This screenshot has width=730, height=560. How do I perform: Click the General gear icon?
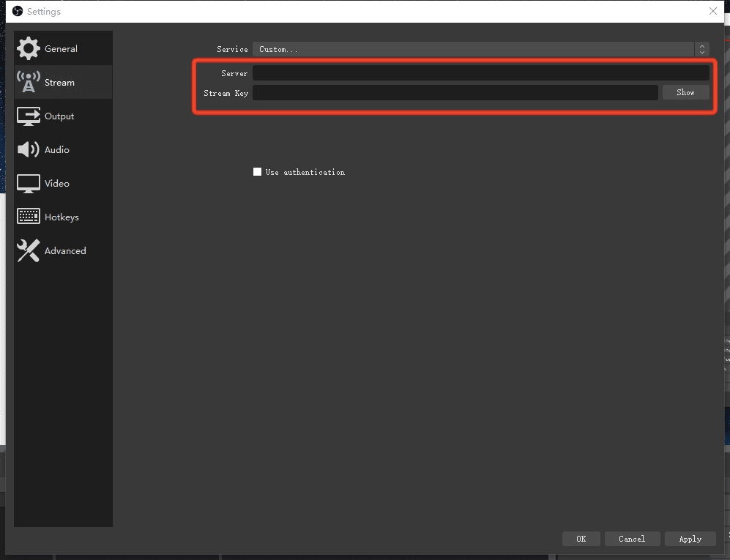(29, 49)
